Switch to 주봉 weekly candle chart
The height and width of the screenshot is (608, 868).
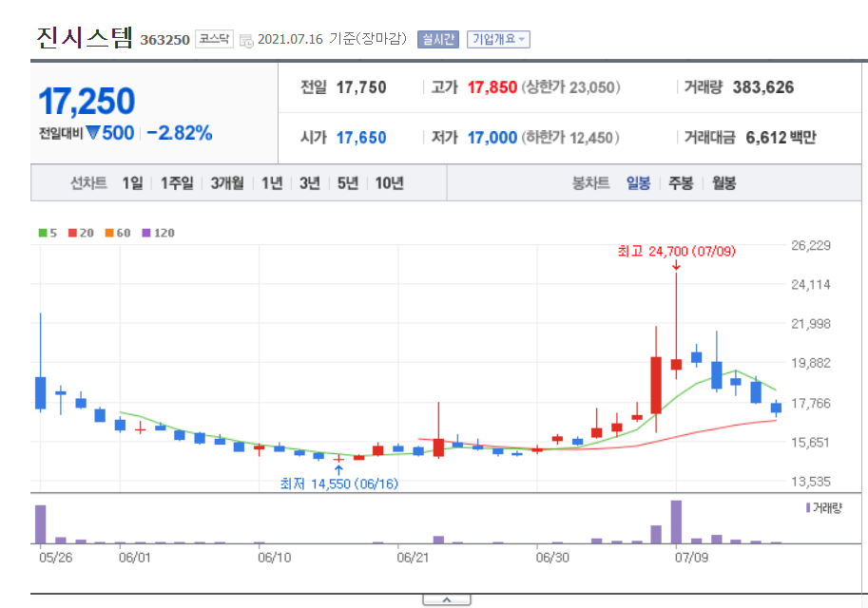[x=681, y=183]
